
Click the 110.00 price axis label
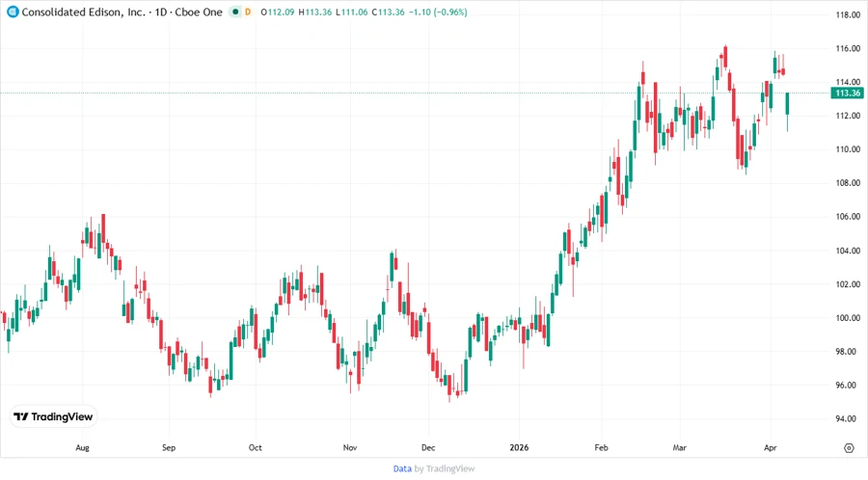coord(848,149)
